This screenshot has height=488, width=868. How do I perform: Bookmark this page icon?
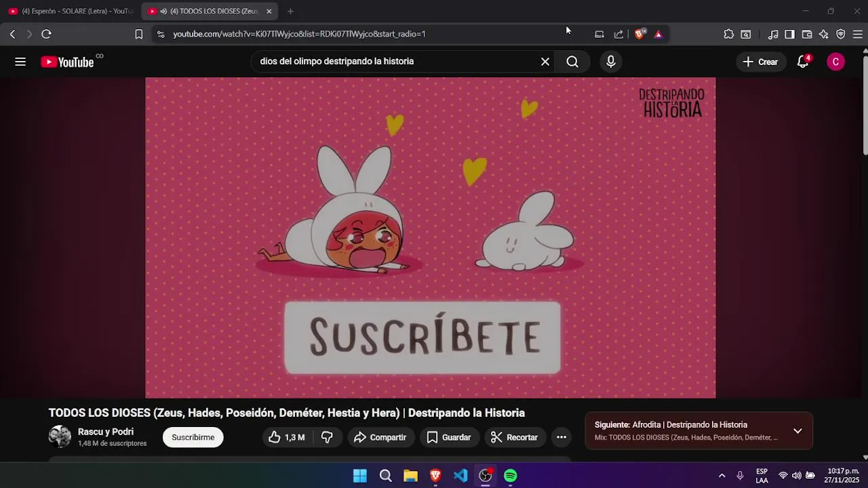tap(139, 34)
